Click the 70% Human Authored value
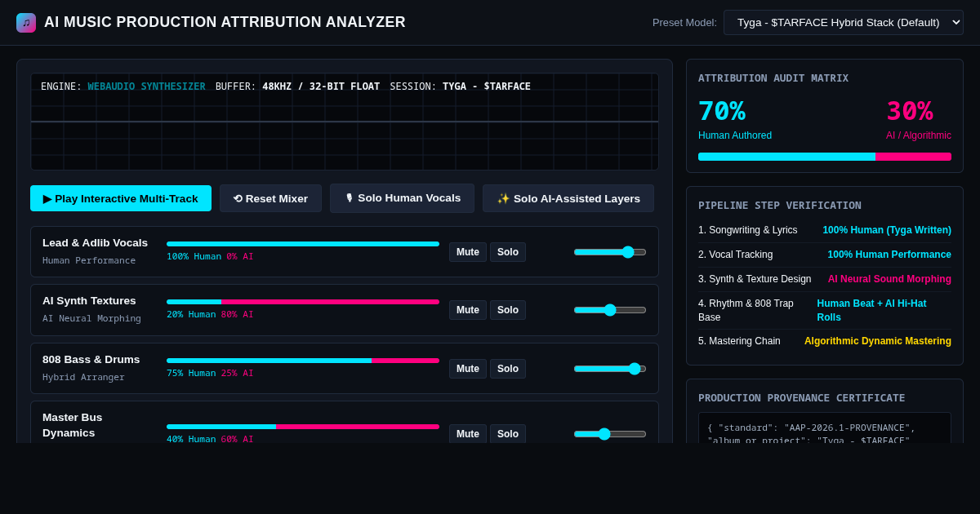Image resolution: width=980 pixels, height=514 pixels. (x=722, y=111)
